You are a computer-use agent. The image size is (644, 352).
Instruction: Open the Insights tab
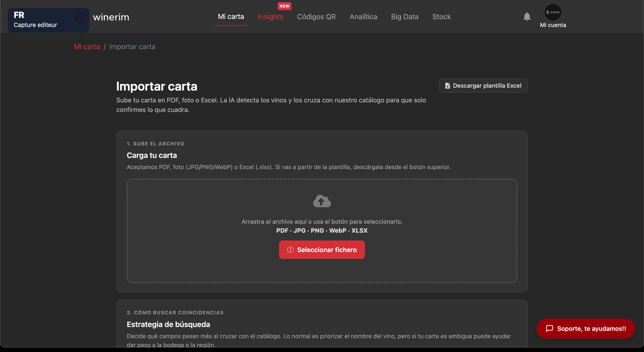point(270,17)
